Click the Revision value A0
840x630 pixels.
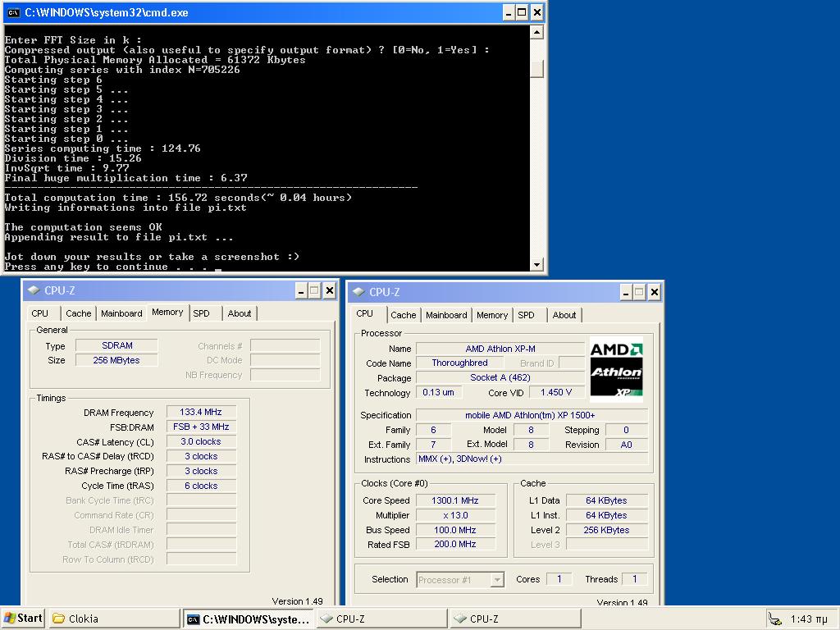coord(626,445)
